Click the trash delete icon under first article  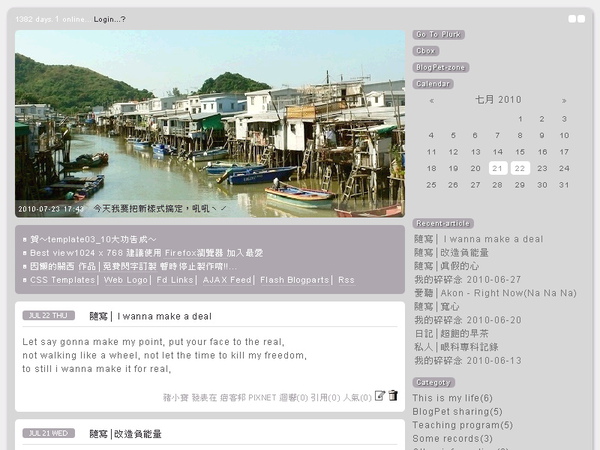tap(393, 395)
